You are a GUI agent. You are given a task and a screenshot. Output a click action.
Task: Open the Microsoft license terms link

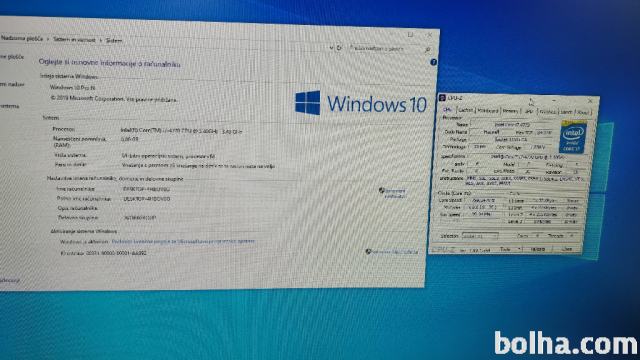(x=183, y=241)
